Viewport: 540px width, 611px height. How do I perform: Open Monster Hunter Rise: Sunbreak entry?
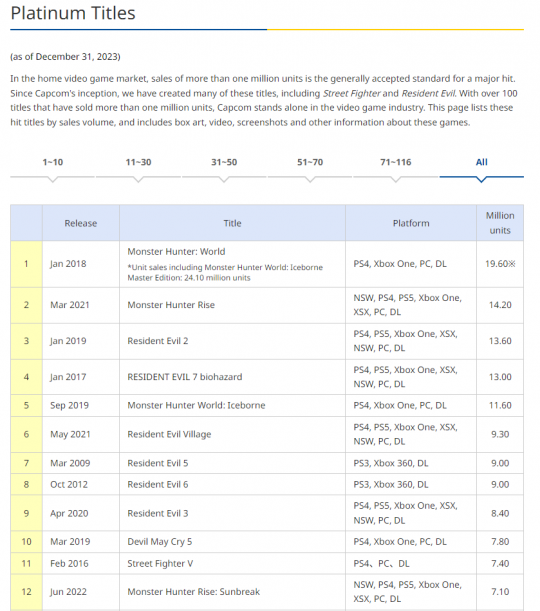(194, 592)
